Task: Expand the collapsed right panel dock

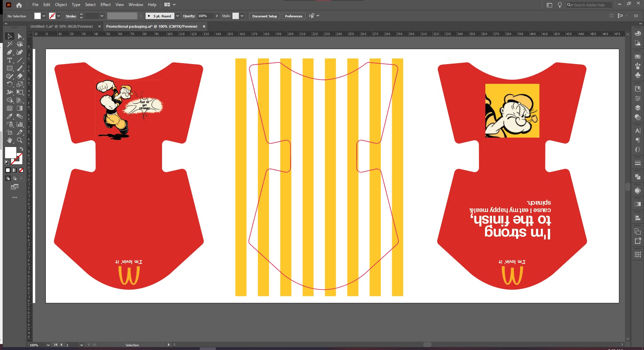Action: (x=640, y=24)
